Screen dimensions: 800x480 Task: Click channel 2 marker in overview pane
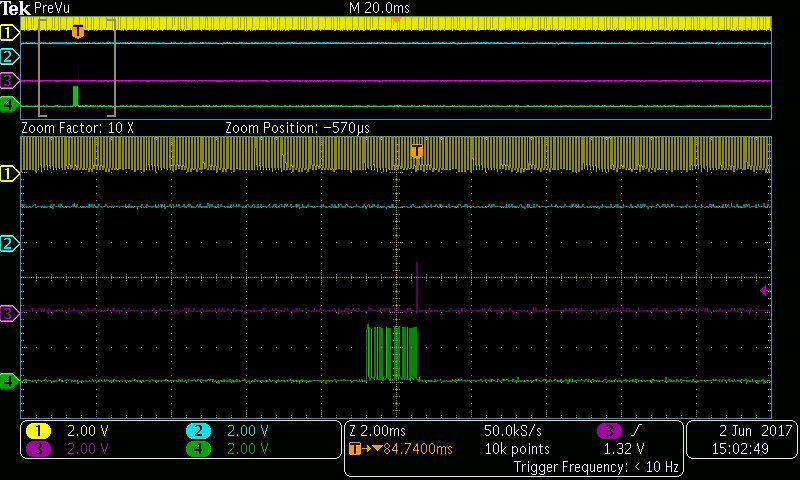[9, 57]
